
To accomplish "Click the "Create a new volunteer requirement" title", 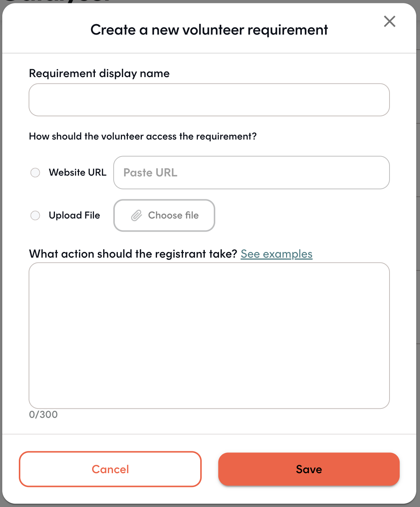I will (209, 30).
